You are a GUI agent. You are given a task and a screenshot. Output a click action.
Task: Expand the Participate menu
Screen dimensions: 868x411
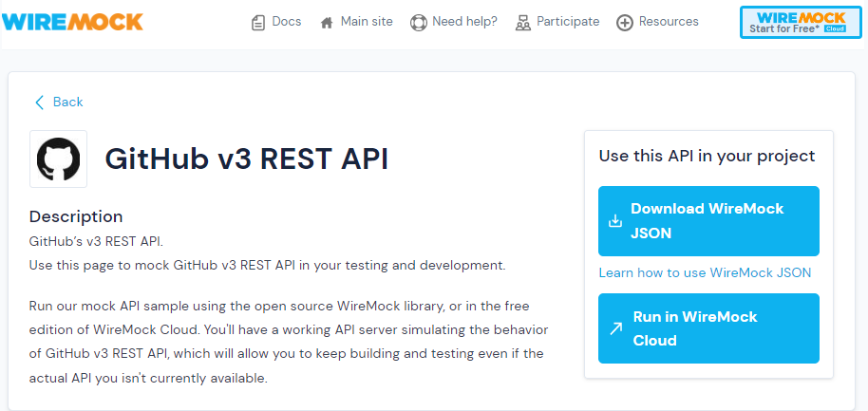point(557,22)
